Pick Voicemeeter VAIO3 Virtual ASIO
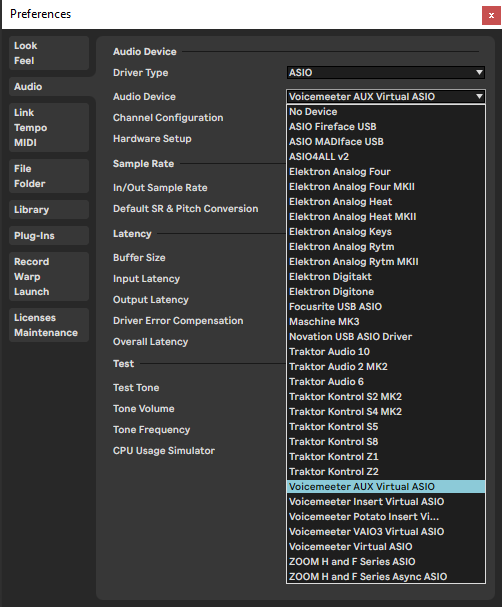Screen dimensions: 502x607 click(386, 532)
